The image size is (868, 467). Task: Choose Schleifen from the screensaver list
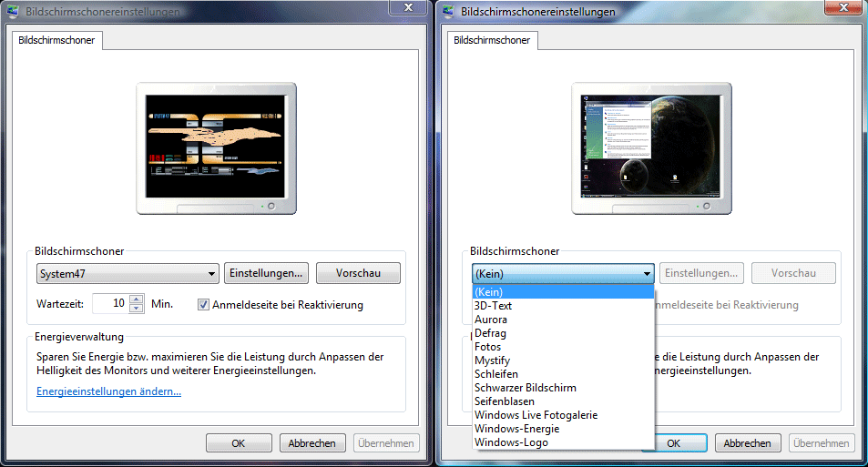point(563,374)
